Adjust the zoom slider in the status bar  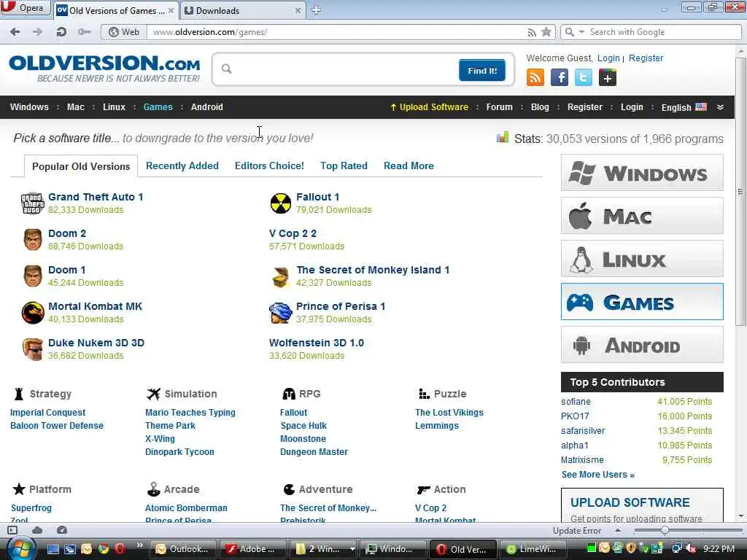[x=664, y=530]
